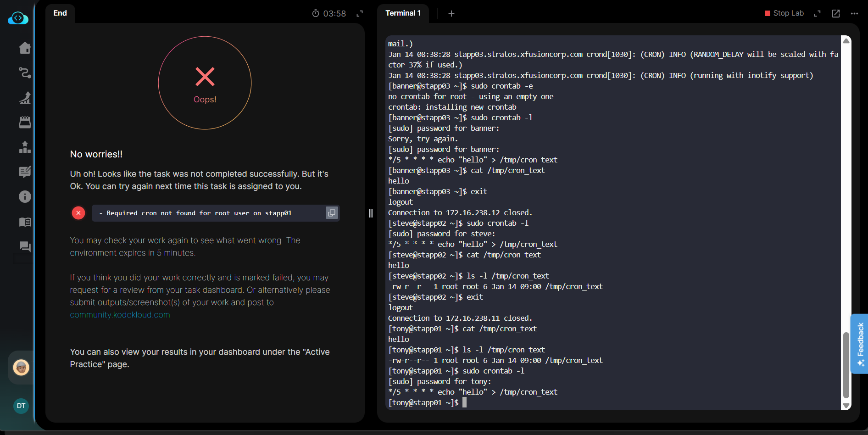Open the community.kodekloud.com link
The width and height of the screenshot is (868, 435).
(x=120, y=315)
